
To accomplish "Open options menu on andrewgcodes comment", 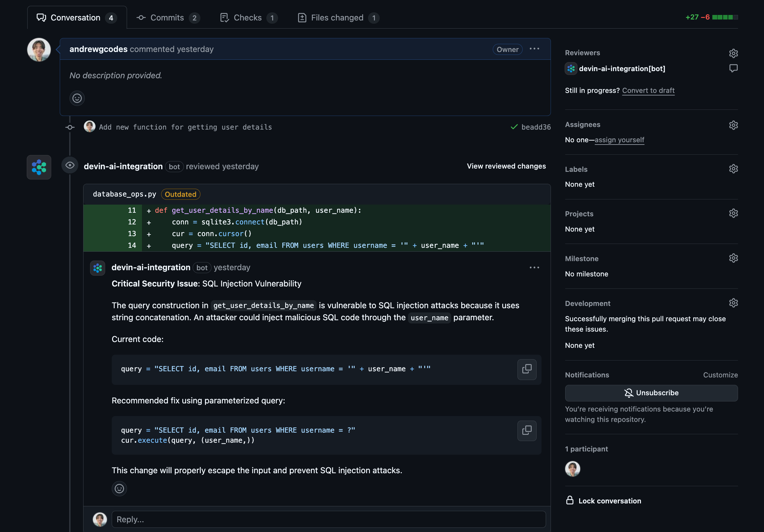I will point(534,49).
